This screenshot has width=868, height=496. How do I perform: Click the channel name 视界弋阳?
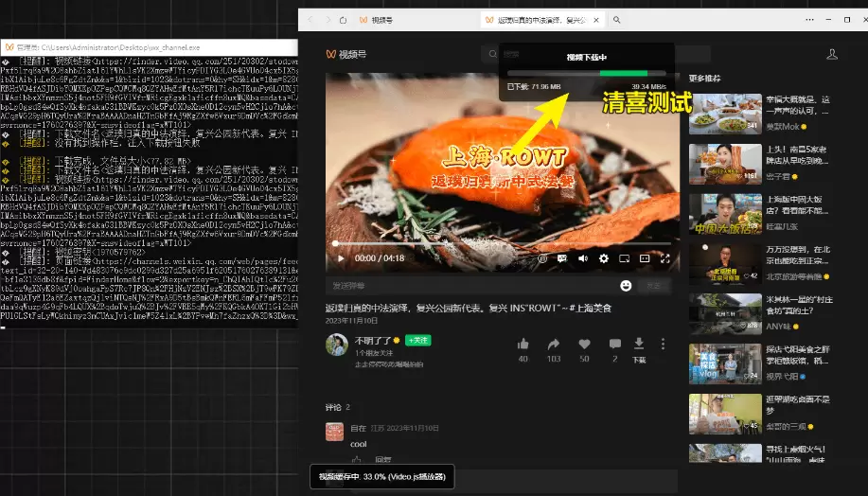click(x=782, y=377)
